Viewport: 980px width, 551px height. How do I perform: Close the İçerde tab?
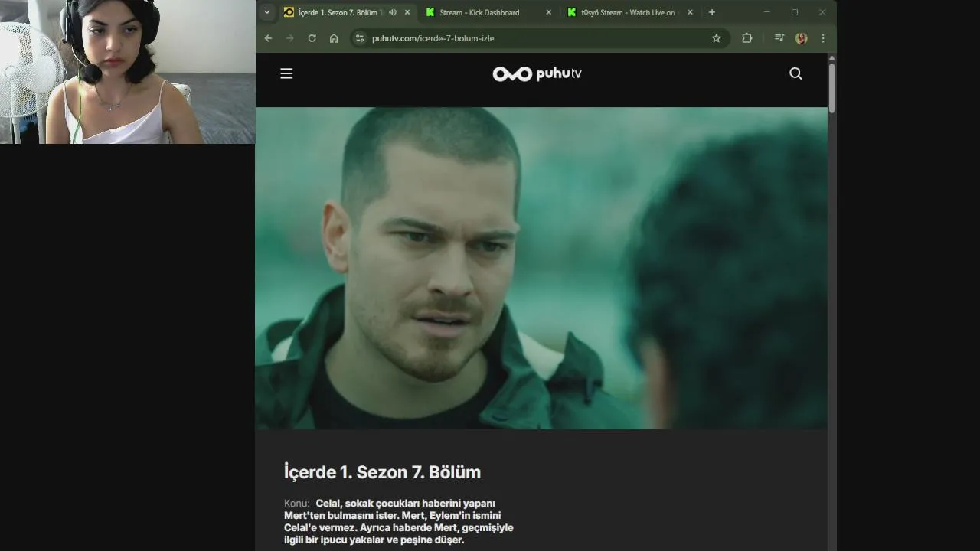(407, 12)
